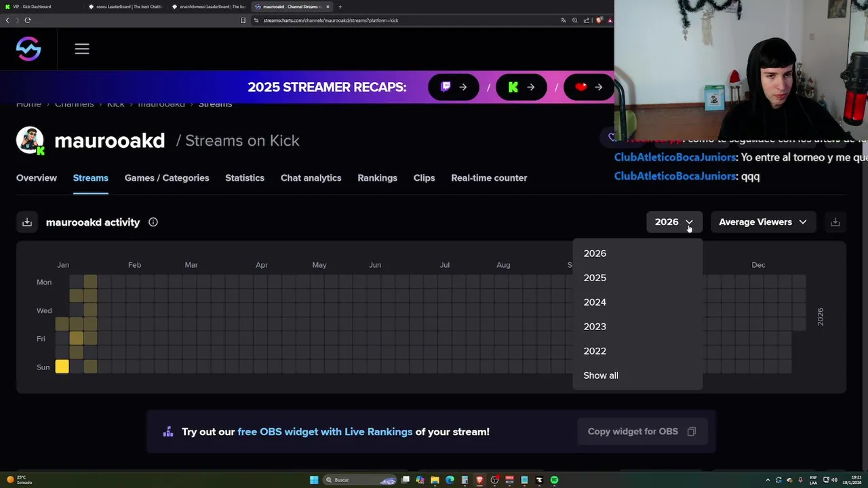Viewport: 868px width, 488px height.
Task: Click the browser back arrow
Action: (7, 20)
